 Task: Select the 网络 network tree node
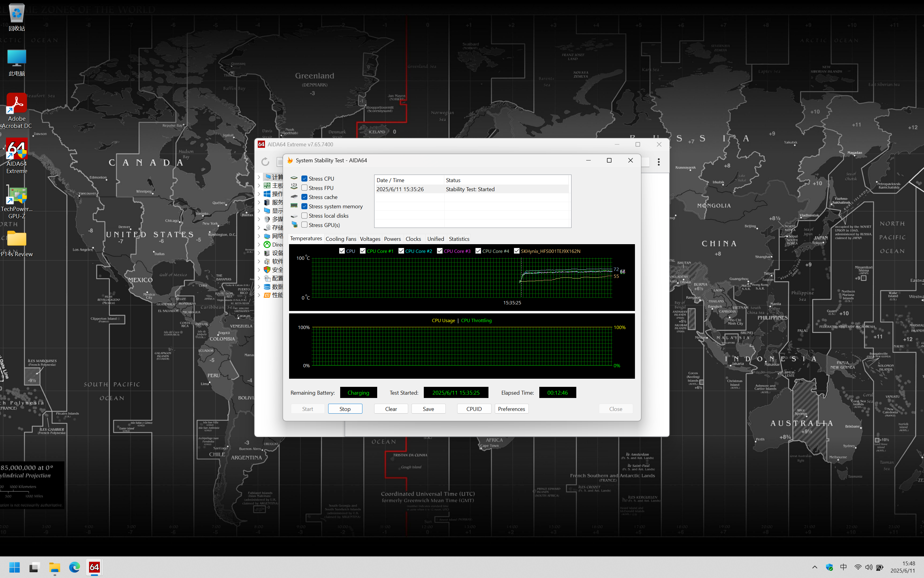273,236
